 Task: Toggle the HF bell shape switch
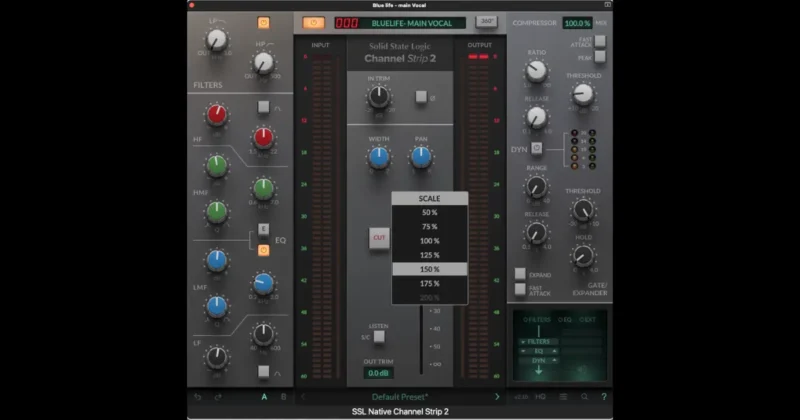click(263, 107)
